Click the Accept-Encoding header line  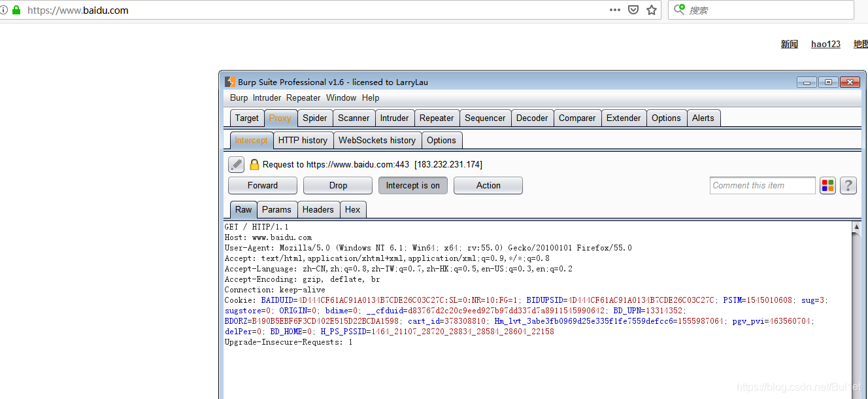[x=302, y=279]
